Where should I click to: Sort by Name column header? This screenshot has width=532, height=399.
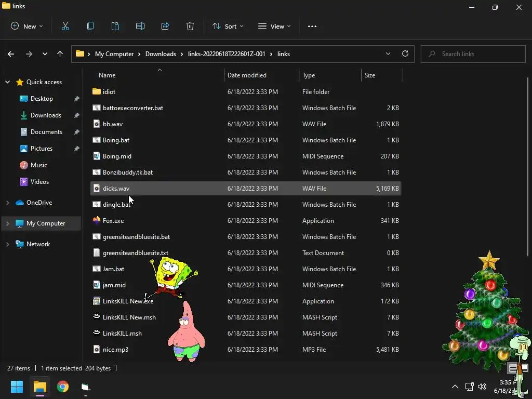[107, 75]
